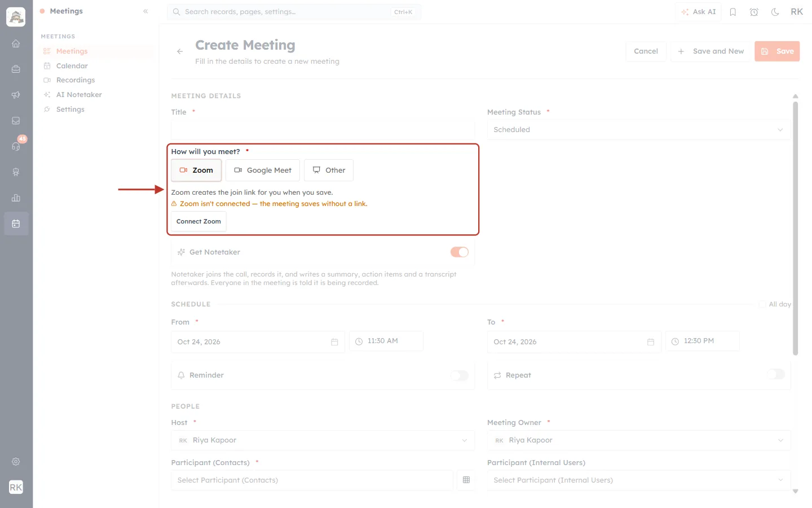Click the search records field

[x=294, y=12]
